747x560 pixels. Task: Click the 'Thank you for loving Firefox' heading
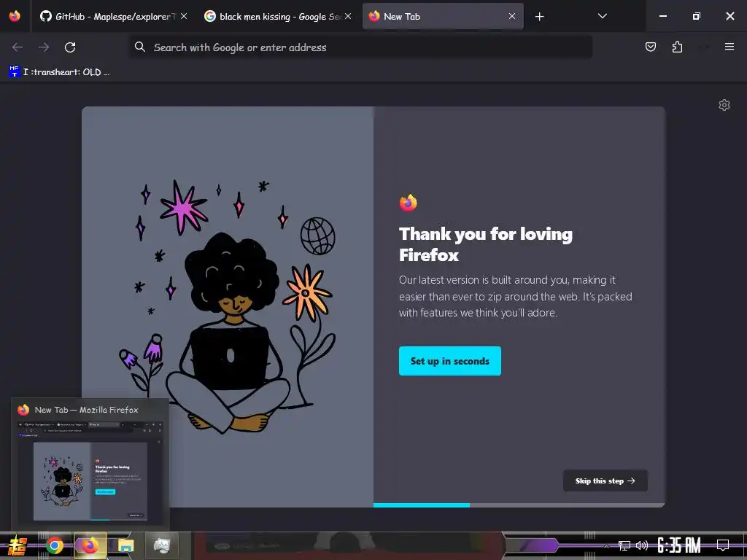tap(485, 244)
